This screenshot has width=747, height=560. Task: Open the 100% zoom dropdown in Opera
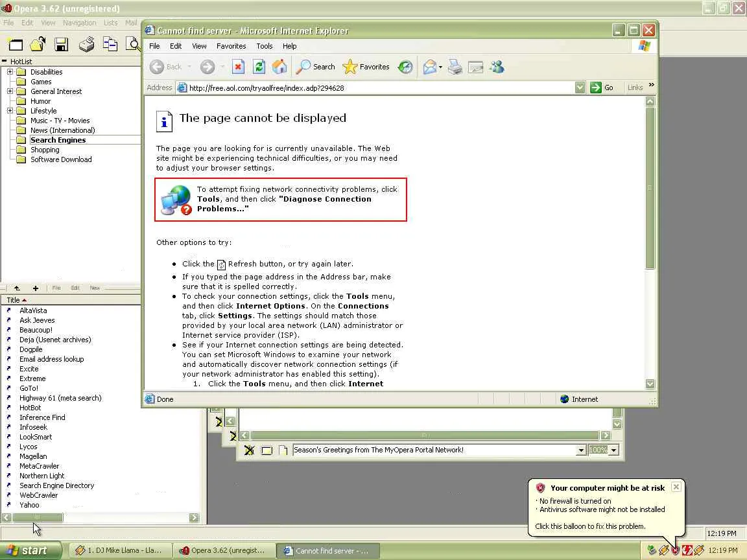click(614, 450)
